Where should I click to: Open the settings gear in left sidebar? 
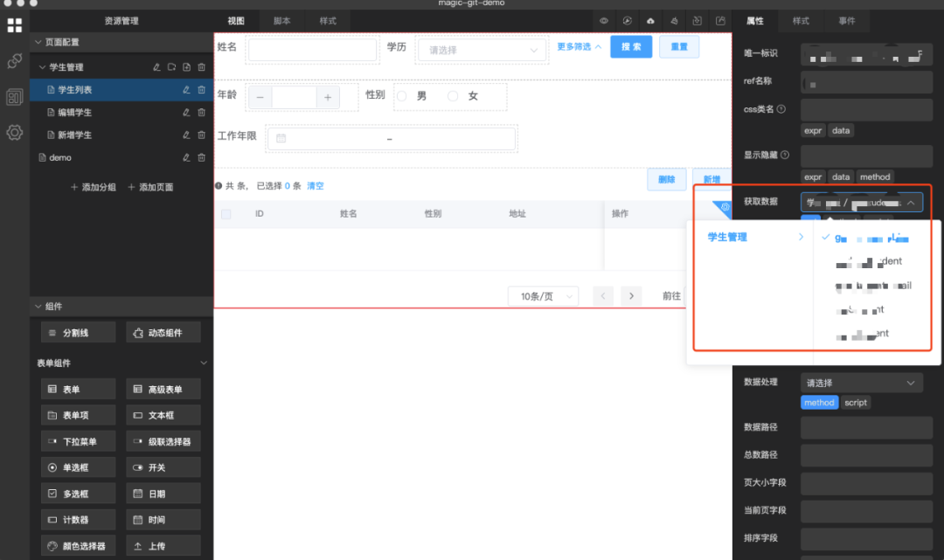pos(15,132)
